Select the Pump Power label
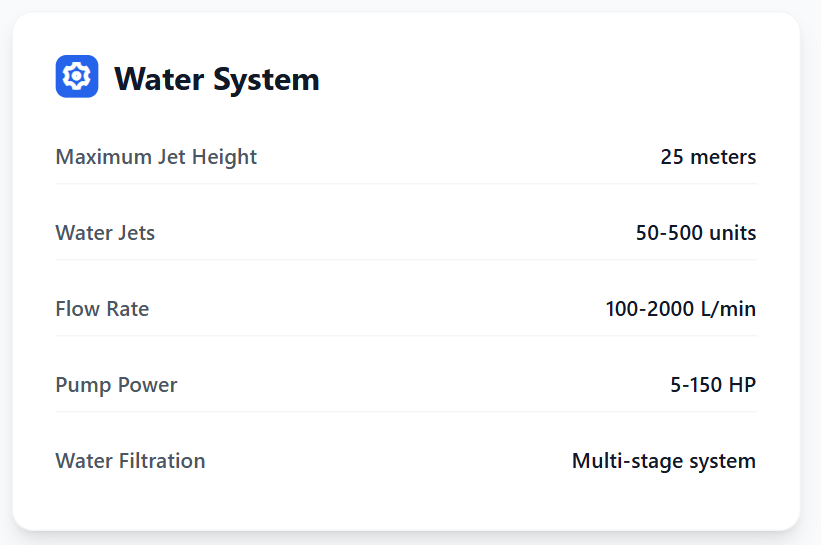 click(116, 385)
